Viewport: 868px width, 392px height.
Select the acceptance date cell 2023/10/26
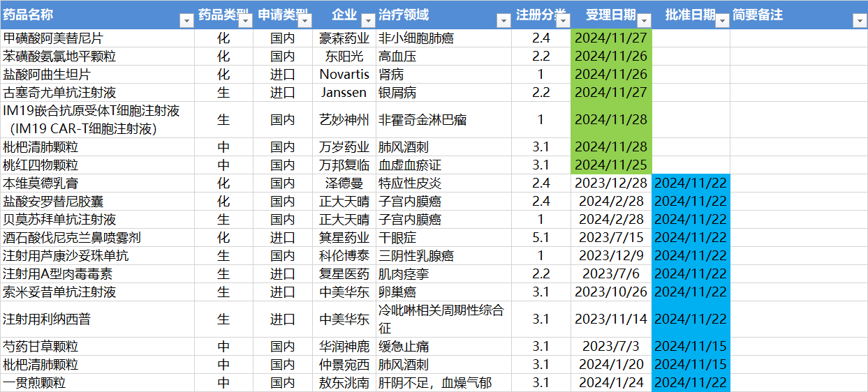pos(611,292)
